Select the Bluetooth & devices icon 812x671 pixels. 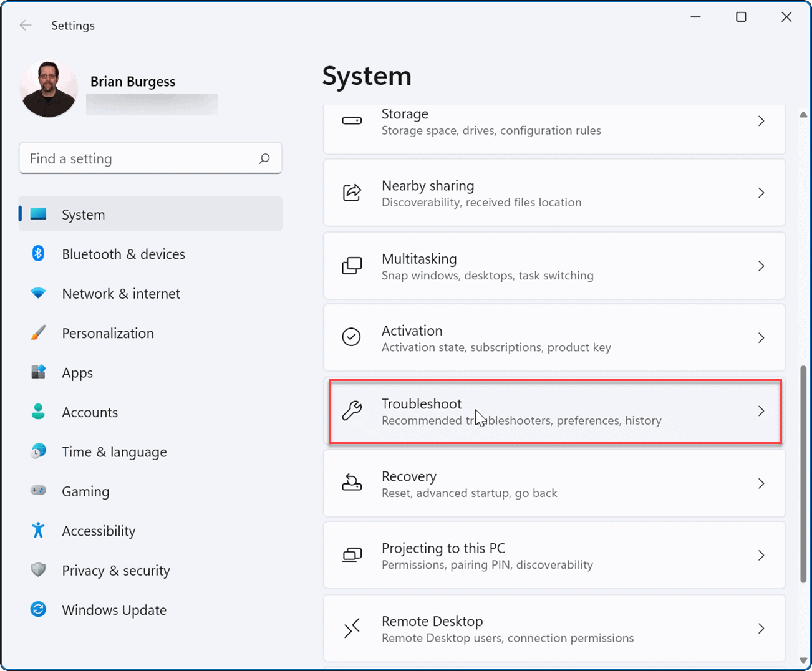click(38, 254)
